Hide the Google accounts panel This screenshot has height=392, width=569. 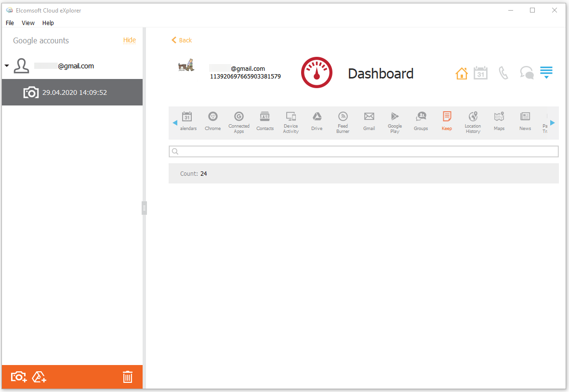tap(129, 40)
